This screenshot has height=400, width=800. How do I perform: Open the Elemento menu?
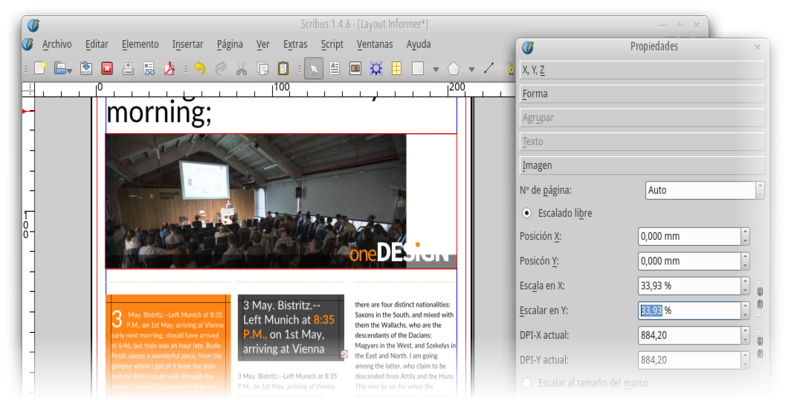pyautogui.click(x=140, y=44)
